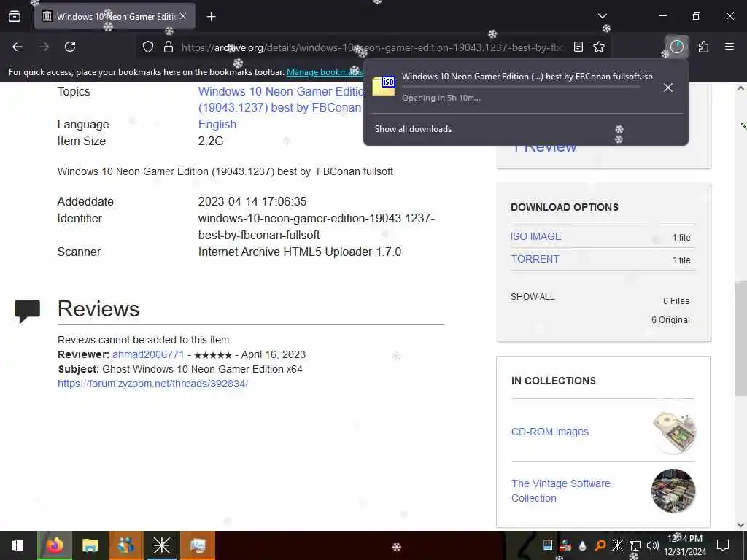Open the Windows Start menu
This screenshot has height=560, width=747.
click(18, 545)
